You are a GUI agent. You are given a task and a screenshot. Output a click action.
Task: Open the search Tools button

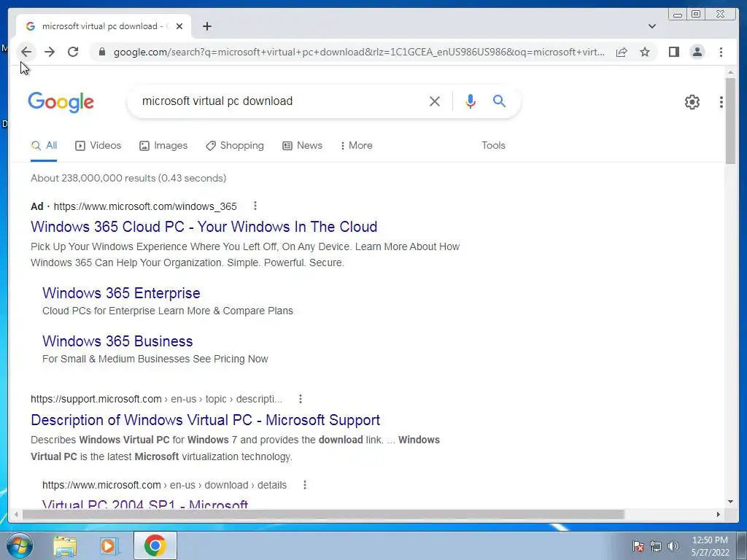493,146
